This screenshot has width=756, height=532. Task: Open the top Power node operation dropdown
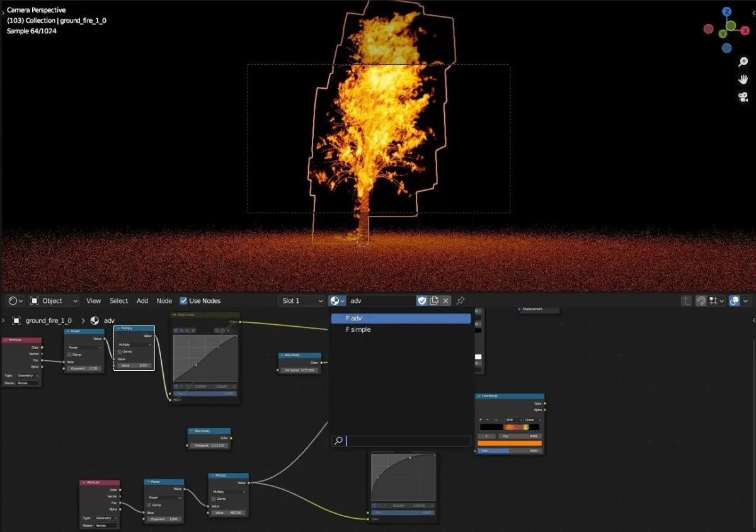pyautogui.click(x=84, y=348)
